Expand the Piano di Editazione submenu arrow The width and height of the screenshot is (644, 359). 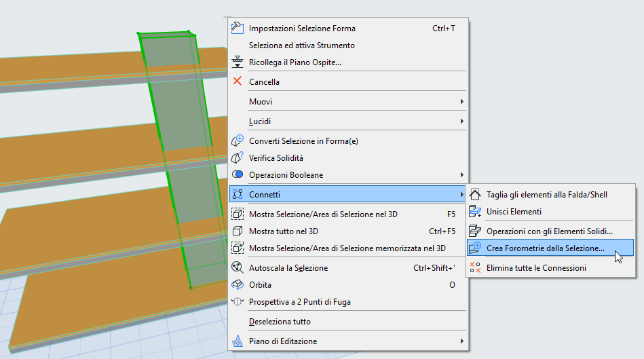(461, 341)
